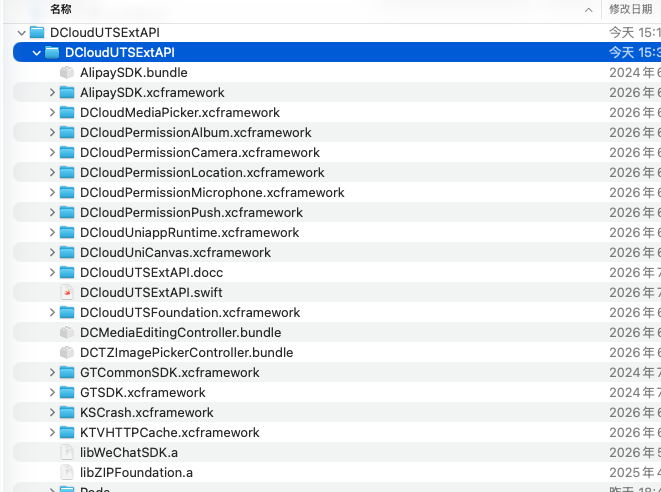Select libWeChatSDK.a file name
Screen dimensions: 661x492
point(129,452)
